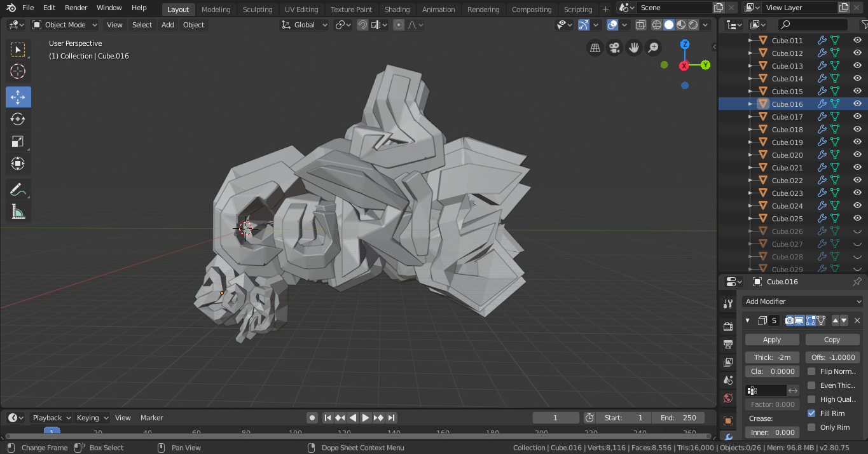Hide Cube.016 using its eye icon
The width and height of the screenshot is (868, 454).
pos(857,104)
